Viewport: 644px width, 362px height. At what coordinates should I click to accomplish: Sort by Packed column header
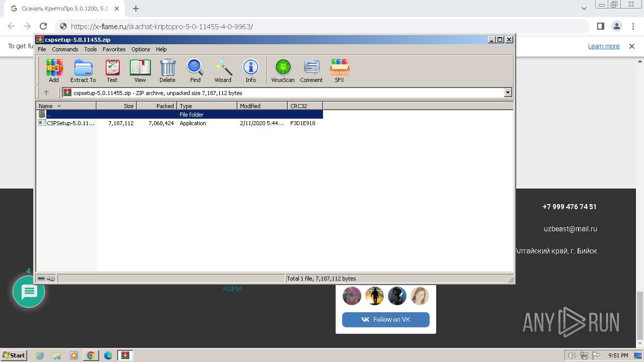tap(156, 106)
